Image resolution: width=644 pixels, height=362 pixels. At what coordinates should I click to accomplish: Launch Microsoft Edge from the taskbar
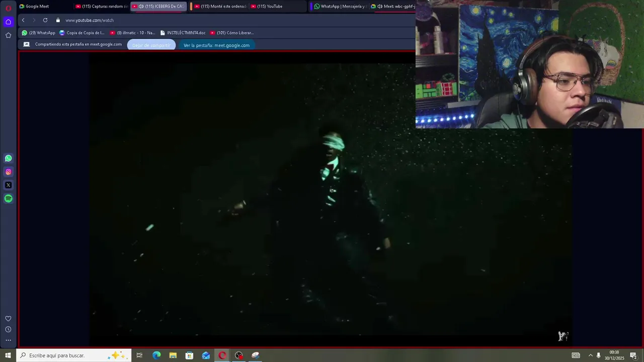pos(156,355)
